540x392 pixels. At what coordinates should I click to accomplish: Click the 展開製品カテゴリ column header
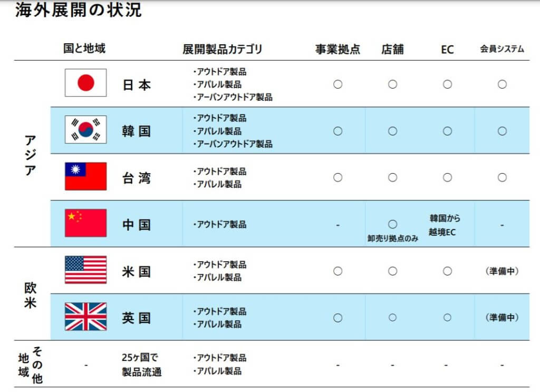pyautogui.click(x=223, y=49)
